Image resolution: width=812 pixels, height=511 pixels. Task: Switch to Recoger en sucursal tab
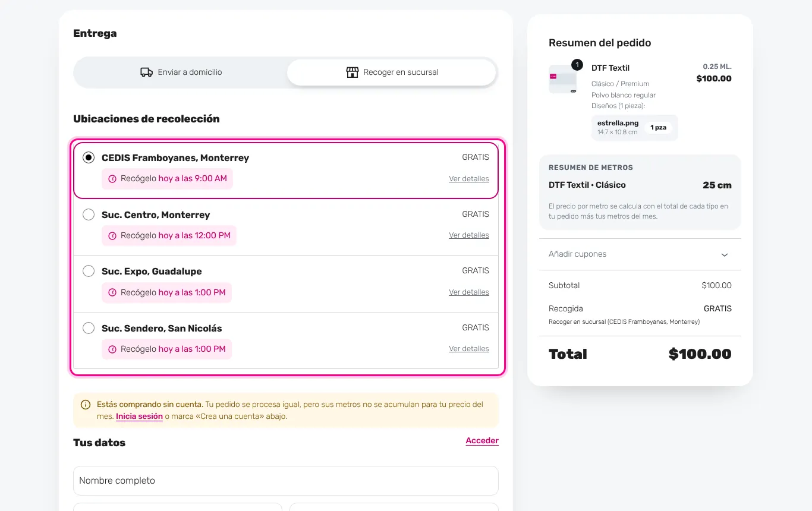pyautogui.click(x=392, y=72)
